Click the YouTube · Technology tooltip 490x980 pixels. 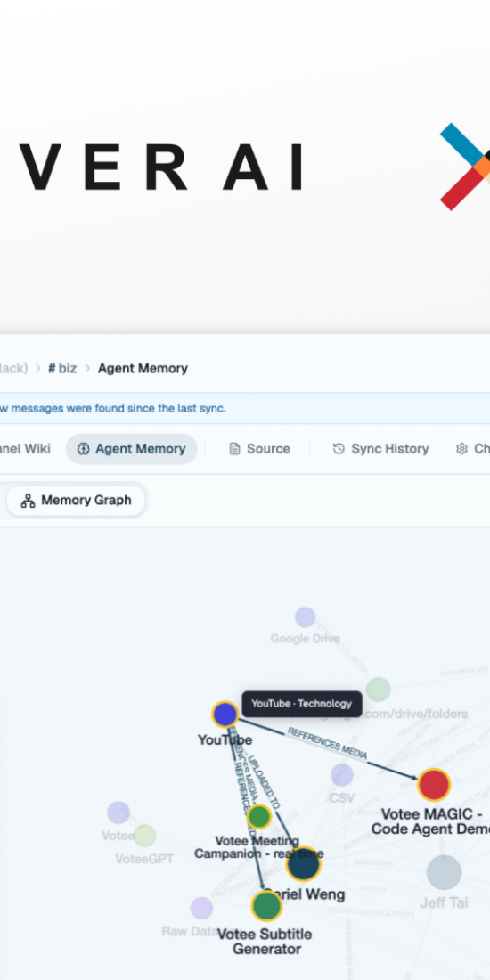tap(302, 704)
